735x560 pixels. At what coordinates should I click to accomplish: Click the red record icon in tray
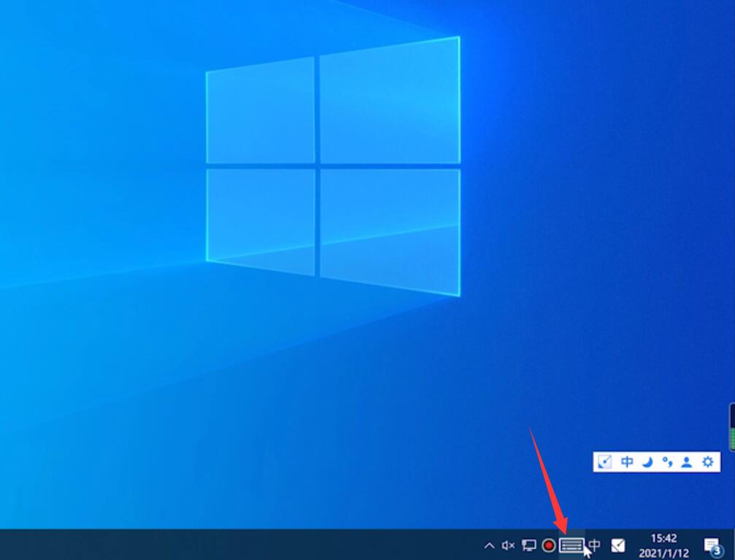[549, 545]
